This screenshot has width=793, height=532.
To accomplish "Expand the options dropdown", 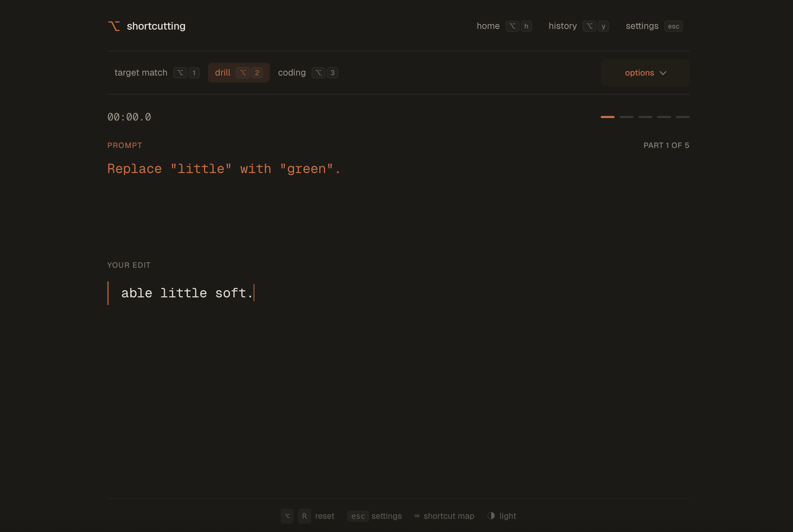I will pyautogui.click(x=645, y=73).
